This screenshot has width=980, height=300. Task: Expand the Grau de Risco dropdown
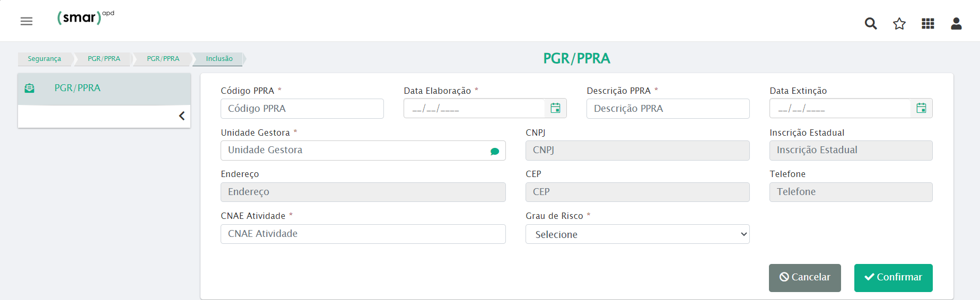(637, 234)
